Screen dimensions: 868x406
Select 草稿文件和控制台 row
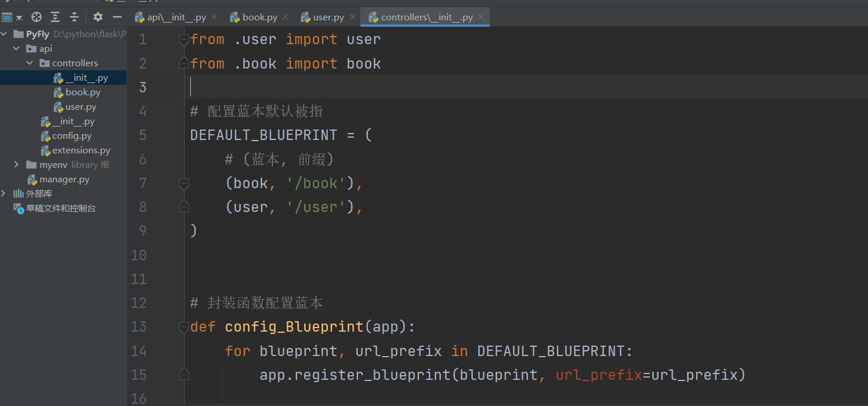pos(63,208)
